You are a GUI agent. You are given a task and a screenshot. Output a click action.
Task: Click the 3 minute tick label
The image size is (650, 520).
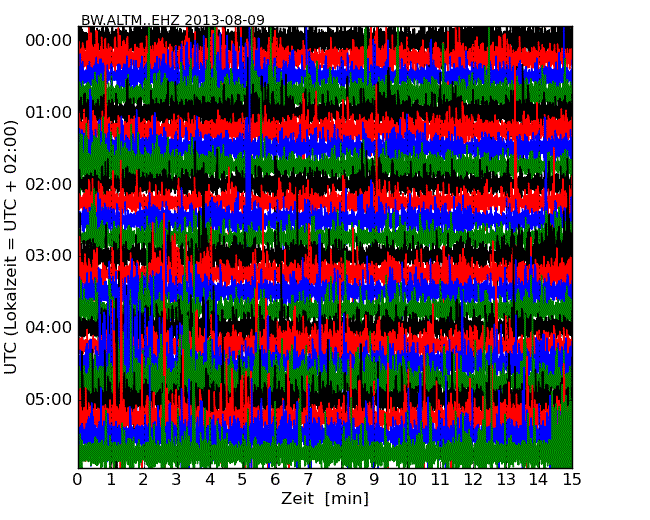click(x=176, y=480)
